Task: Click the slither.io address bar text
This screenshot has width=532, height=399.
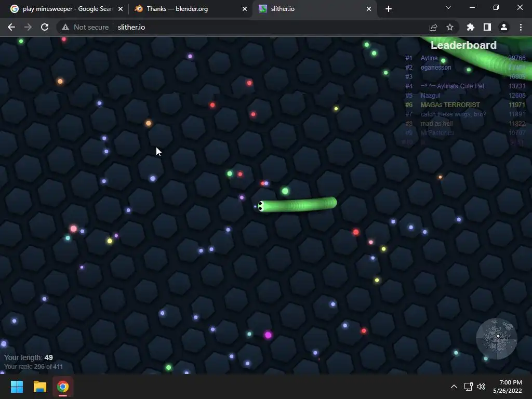Action: (131, 27)
